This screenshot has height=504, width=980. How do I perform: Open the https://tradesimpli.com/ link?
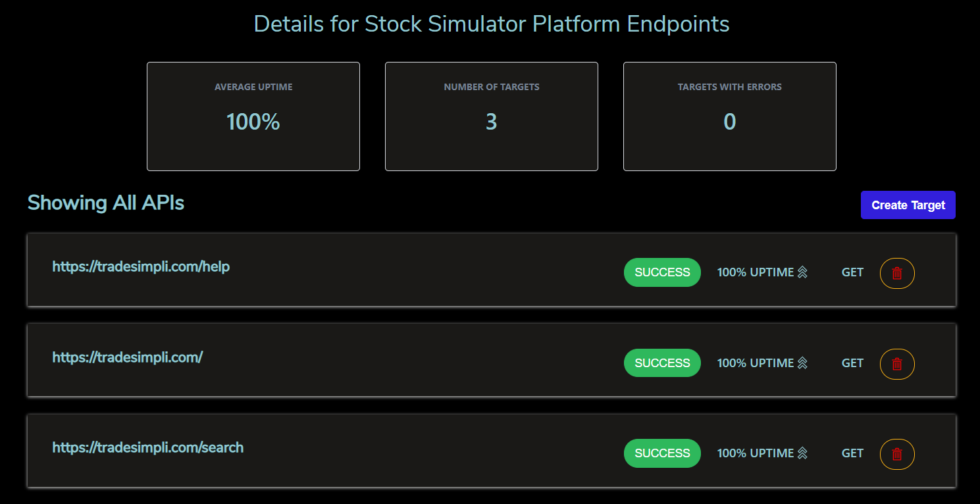(x=128, y=357)
